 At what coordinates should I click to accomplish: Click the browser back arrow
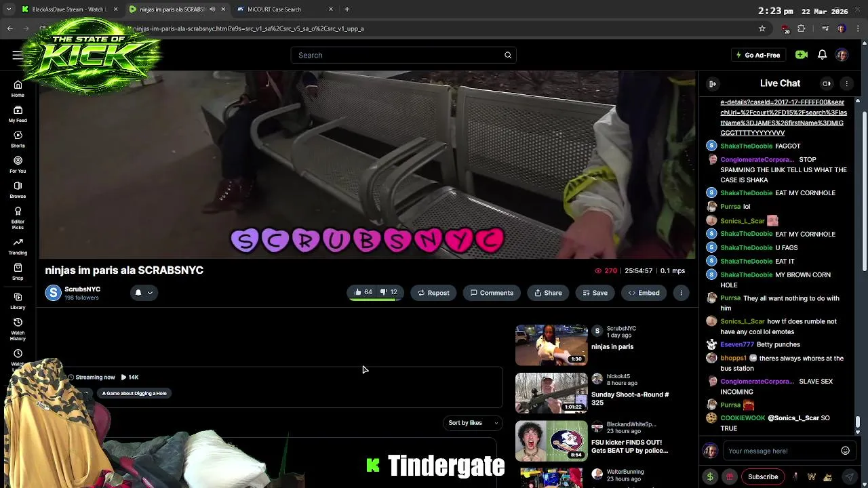click(x=9, y=28)
